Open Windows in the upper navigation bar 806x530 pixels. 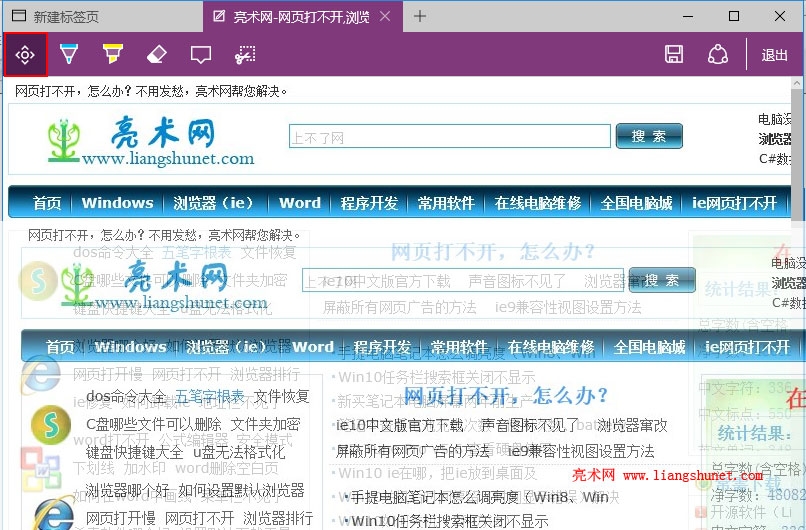(117, 203)
